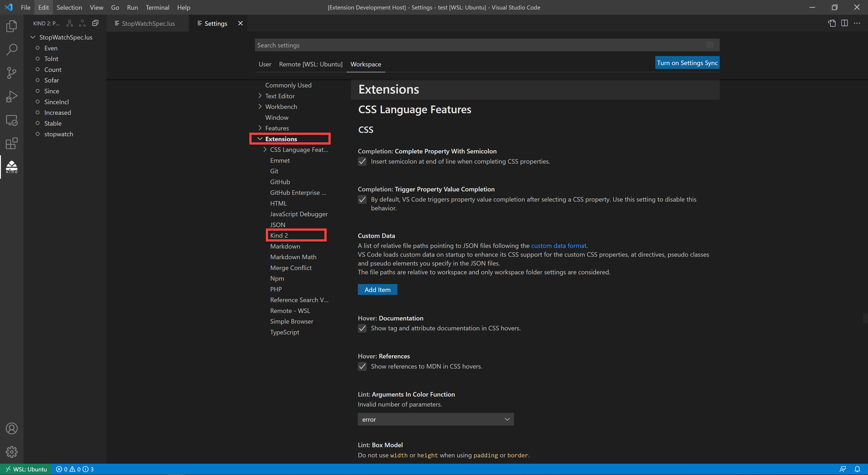The width and height of the screenshot is (868, 475).
Task: Toggle Complete Property With Semicolon checkbox
Action: coord(362,161)
